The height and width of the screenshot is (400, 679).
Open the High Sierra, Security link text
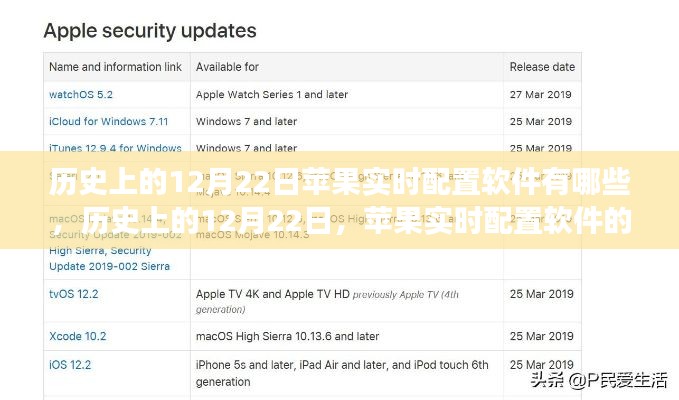[100, 250]
